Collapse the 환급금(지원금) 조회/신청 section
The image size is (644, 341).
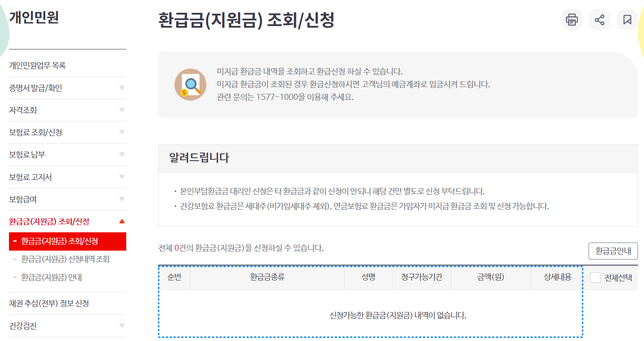[x=50, y=222]
